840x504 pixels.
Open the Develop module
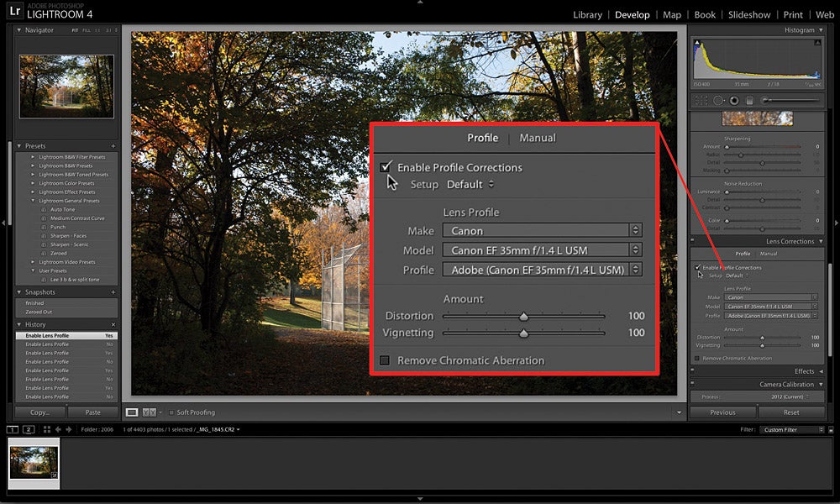coord(633,15)
